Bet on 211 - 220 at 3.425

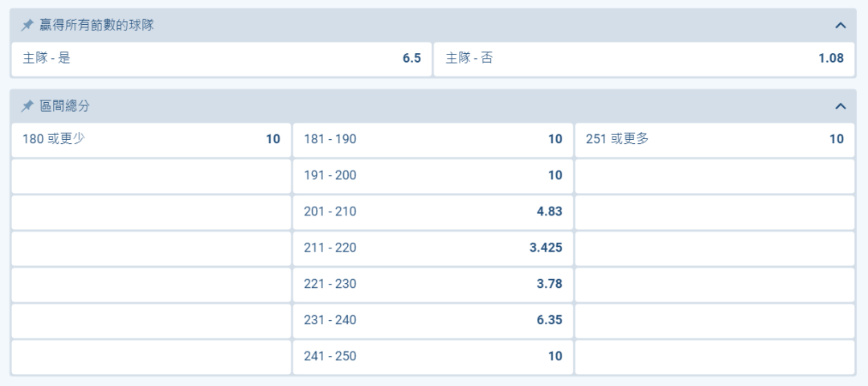432,248
